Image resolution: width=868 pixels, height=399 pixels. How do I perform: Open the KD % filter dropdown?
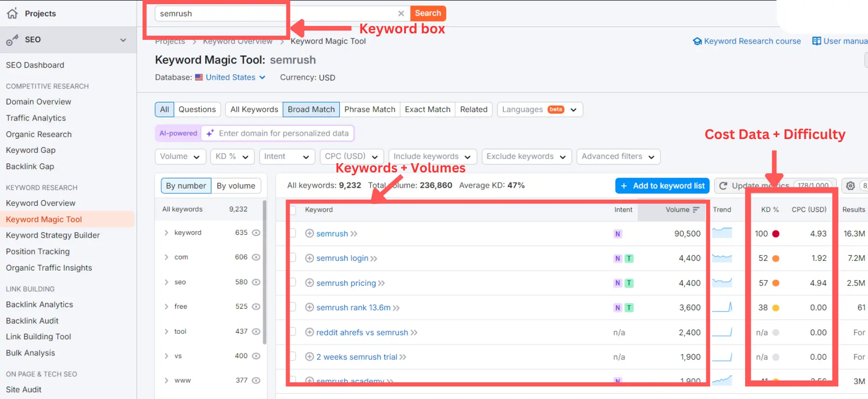[232, 157]
